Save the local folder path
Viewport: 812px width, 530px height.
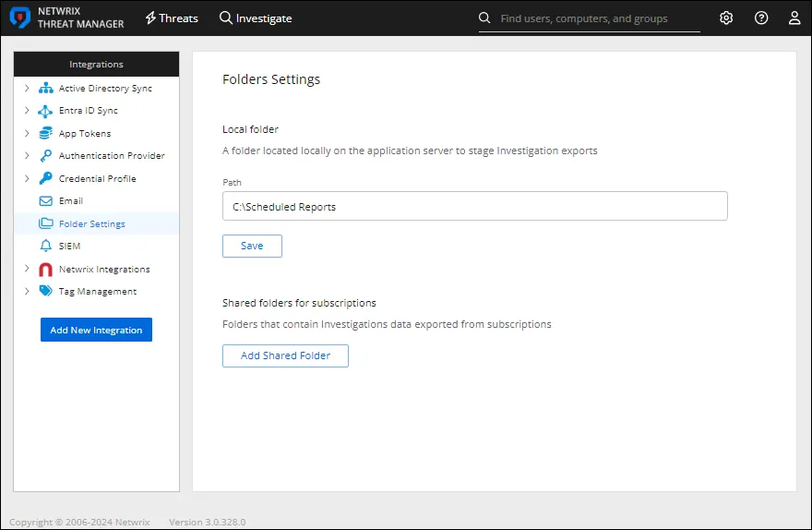coord(252,247)
